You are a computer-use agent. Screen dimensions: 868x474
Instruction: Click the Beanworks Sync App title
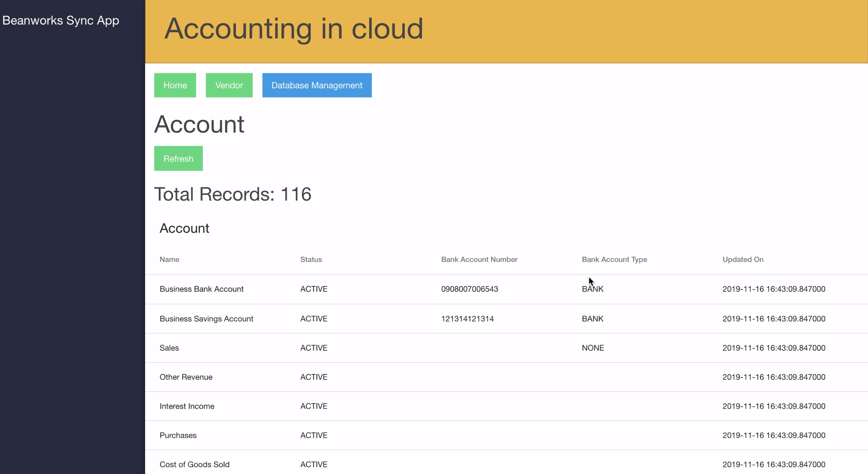[61, 20]
